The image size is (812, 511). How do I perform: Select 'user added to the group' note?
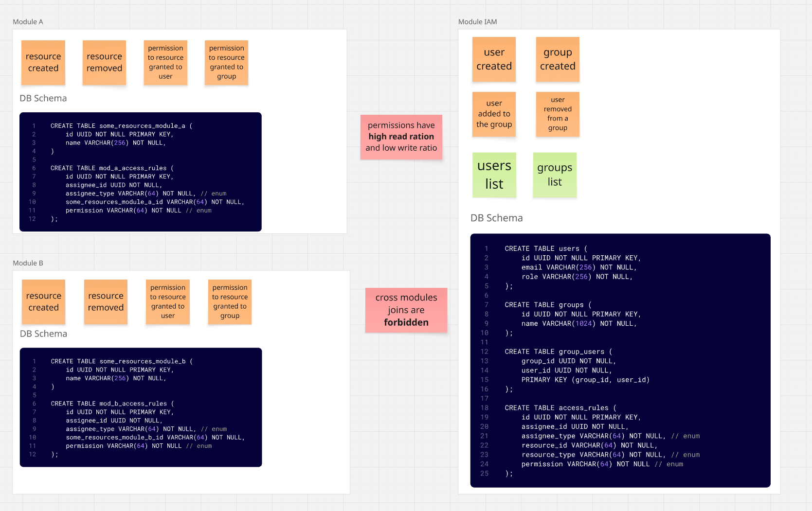[494, 114]
